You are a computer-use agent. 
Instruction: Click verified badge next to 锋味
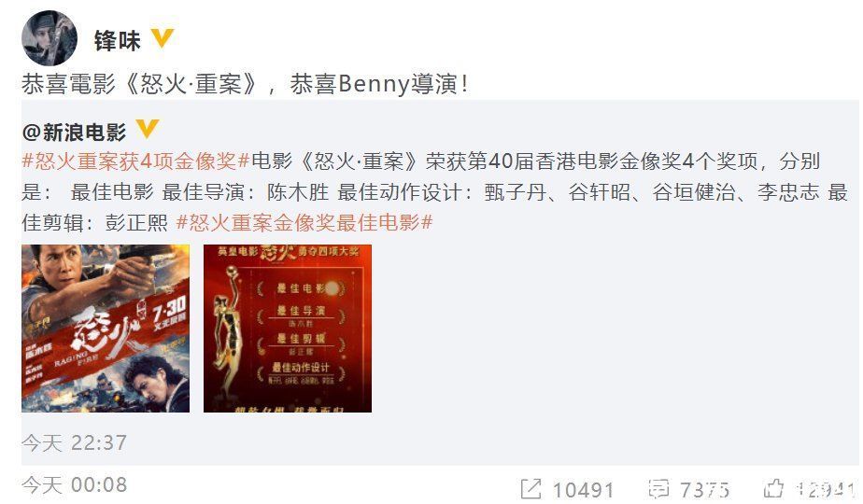tap(163, 38)
